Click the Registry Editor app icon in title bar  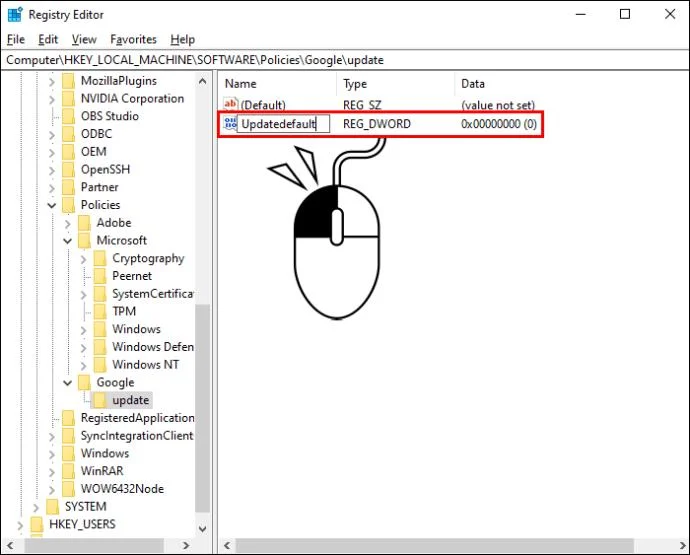click(x=15, y=14)
